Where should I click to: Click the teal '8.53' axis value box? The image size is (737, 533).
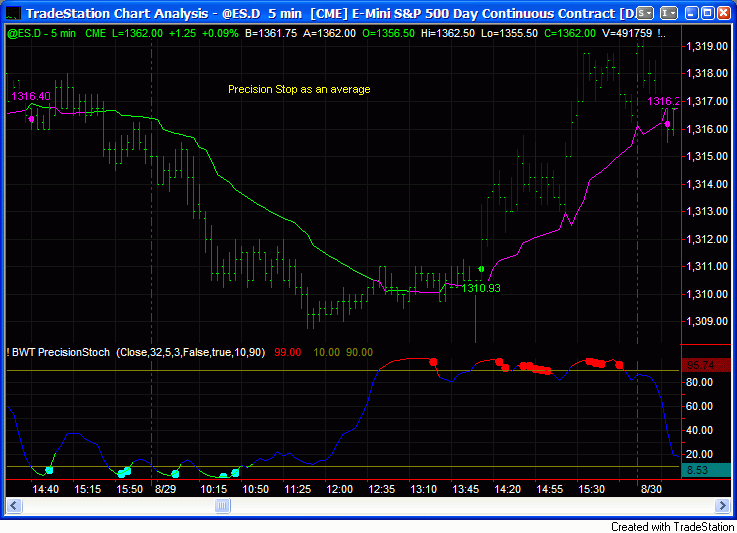tap(706, 470)
